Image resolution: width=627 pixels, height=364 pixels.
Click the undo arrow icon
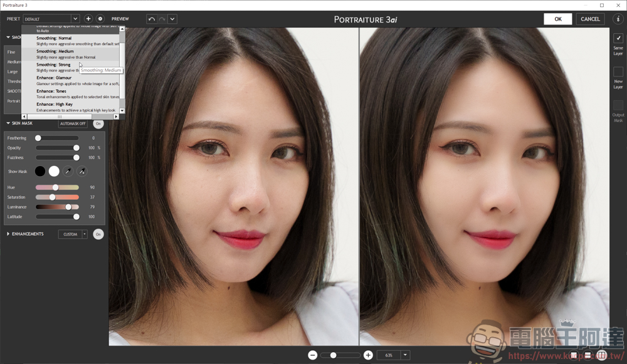point(152,19)
